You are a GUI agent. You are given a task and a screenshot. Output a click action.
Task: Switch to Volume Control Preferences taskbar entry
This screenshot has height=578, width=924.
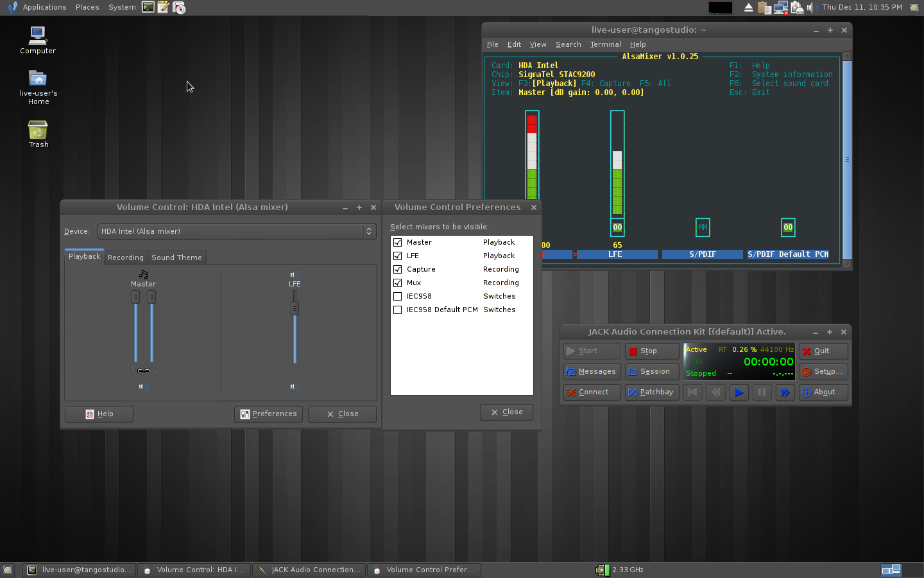pos(424,570)
